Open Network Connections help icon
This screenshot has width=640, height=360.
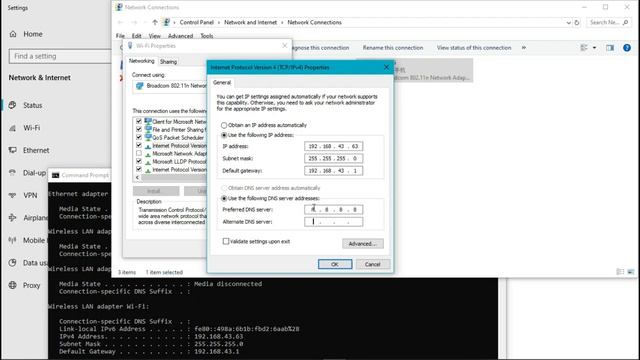[627, 48]
